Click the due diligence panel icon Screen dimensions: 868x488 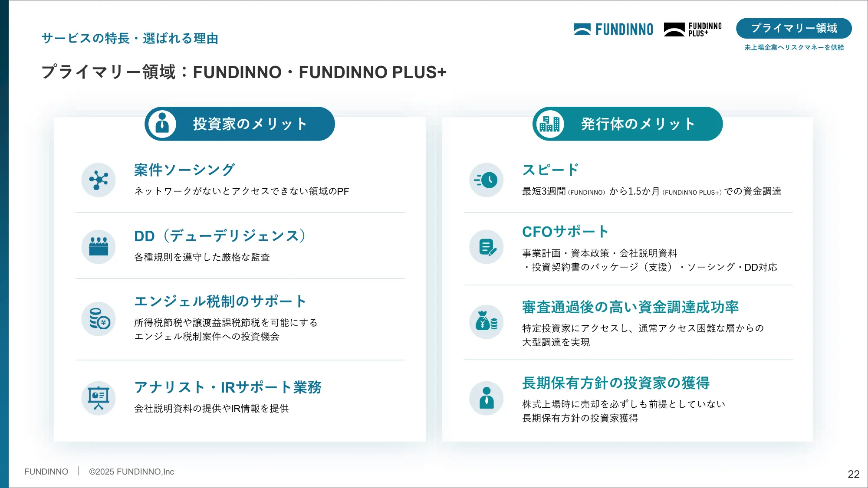click(99, 247)
